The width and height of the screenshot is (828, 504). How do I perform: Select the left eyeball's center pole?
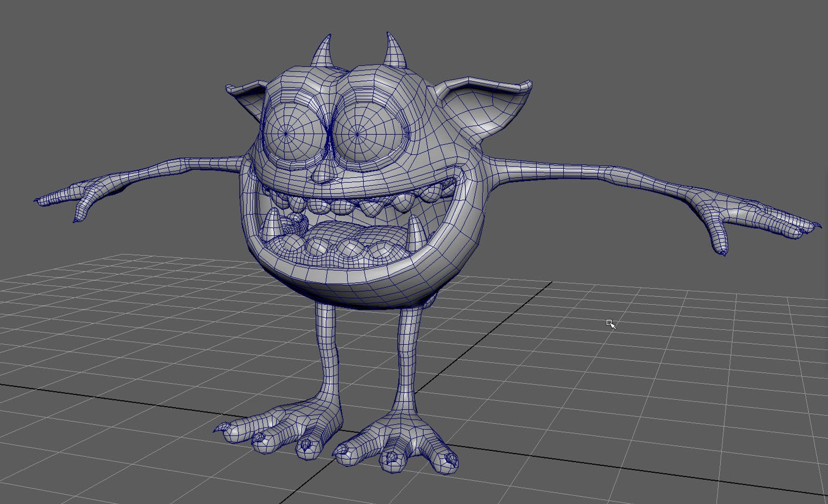286,134
